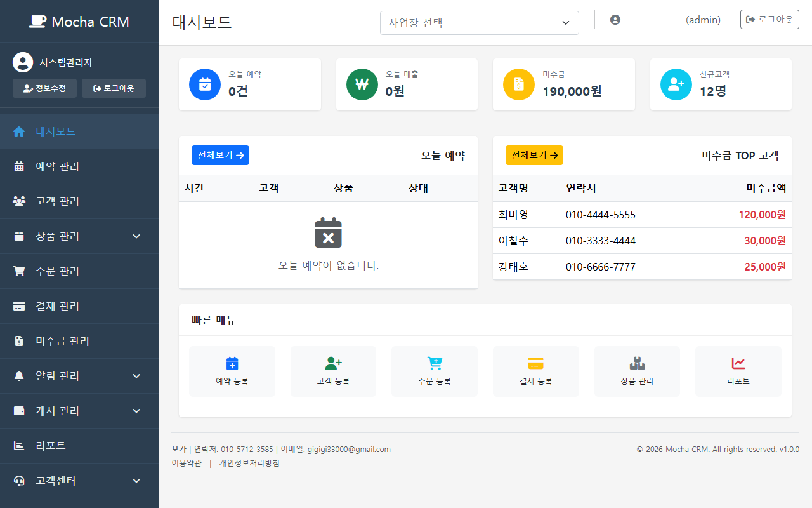The image size is (812, 508).
Task: Click the document icon next to 미수금 관리
Action: [x=18, y=341]
